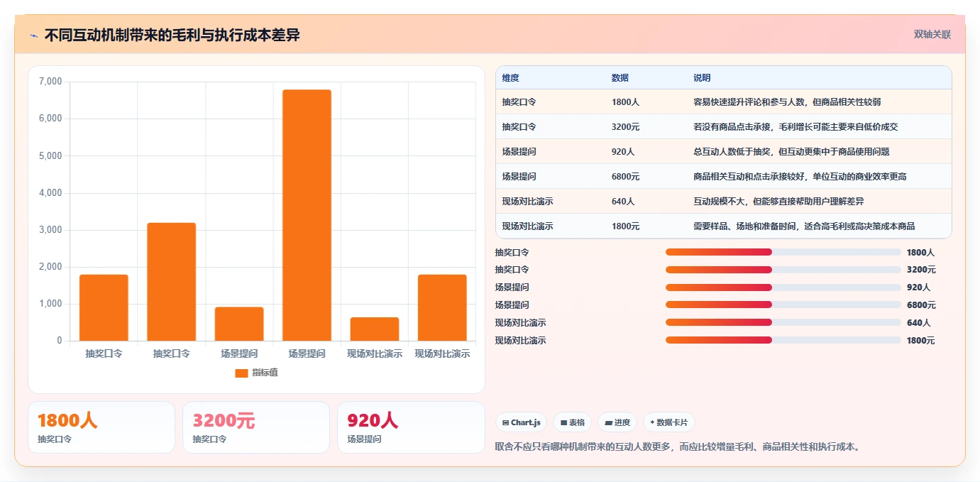Click the slanted bar icon on 进度 chip
The width and height of the screenshot is (980, 482).
pos(608,422)
